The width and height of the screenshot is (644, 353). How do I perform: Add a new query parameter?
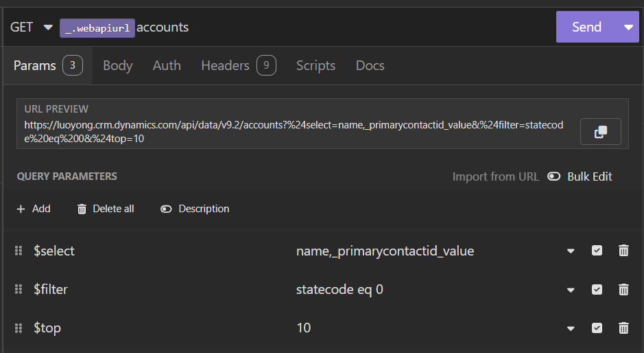[x=34, y=209]
